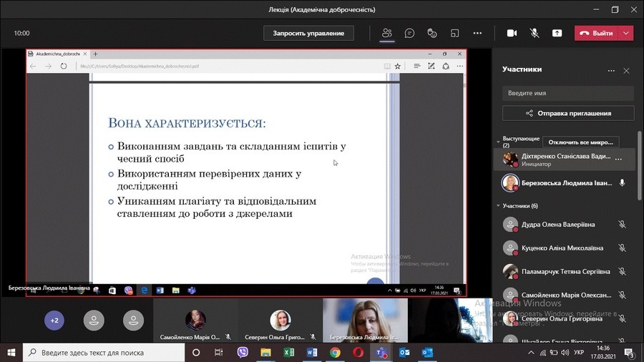Select participant Куценко Аліна Миколаївна
Viewport: 644px width, 362px height.
[x=566, y=248]
